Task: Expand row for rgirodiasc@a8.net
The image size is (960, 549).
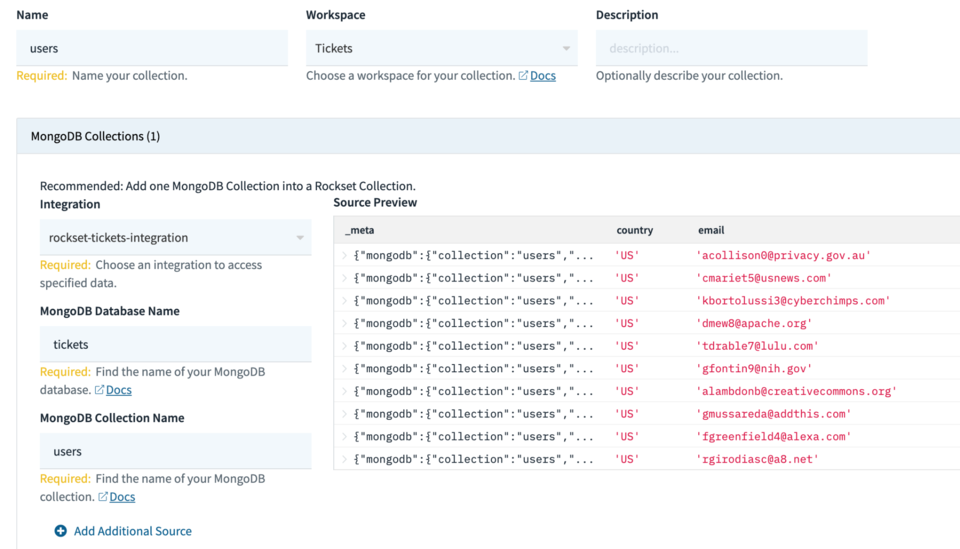Action: click(344, 459)
